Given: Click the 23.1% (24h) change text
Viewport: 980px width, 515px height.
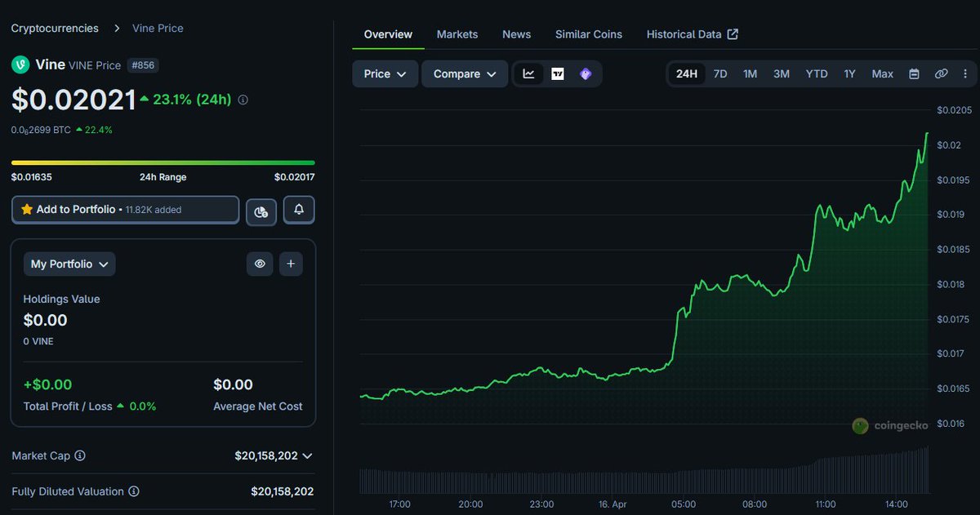Looking at the screenshot, I should (192, 100).
